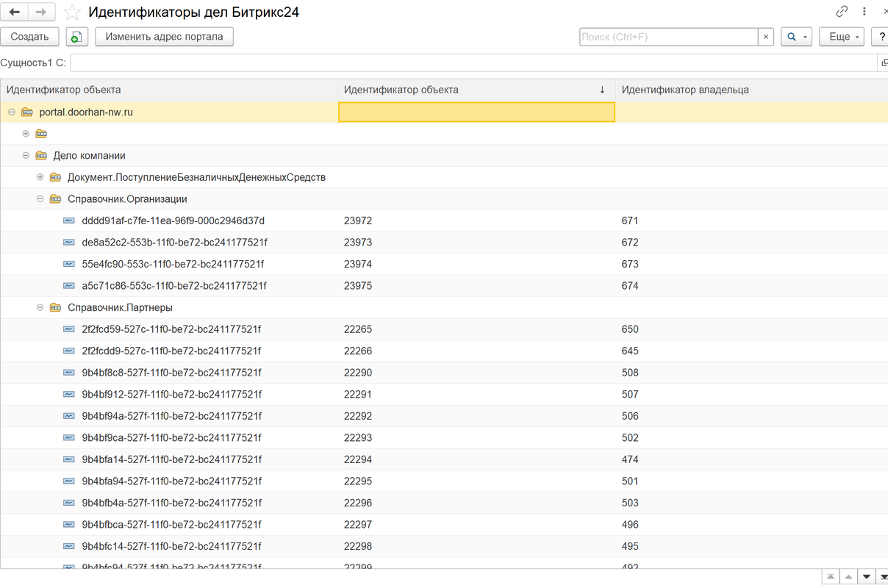Select row 9b4bfa94-527f-11f0-be72-bc241177521f
888x588 pixels.
(171, 481)
